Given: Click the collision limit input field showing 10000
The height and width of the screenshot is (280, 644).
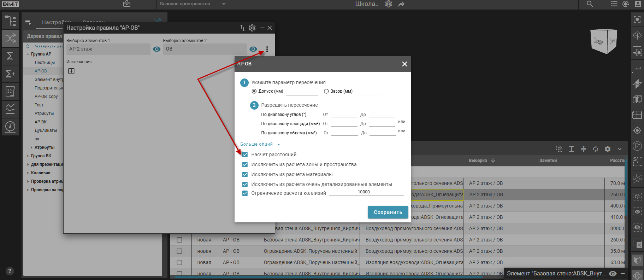Looking at the screenshot, I should (x=366, y=192).
